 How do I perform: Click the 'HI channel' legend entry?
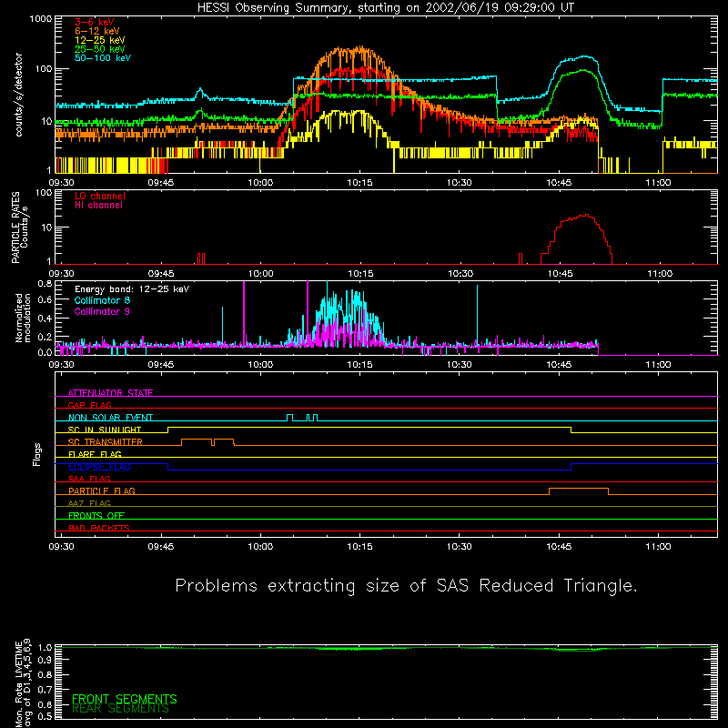pyautogui.click(x=98, y=206)
